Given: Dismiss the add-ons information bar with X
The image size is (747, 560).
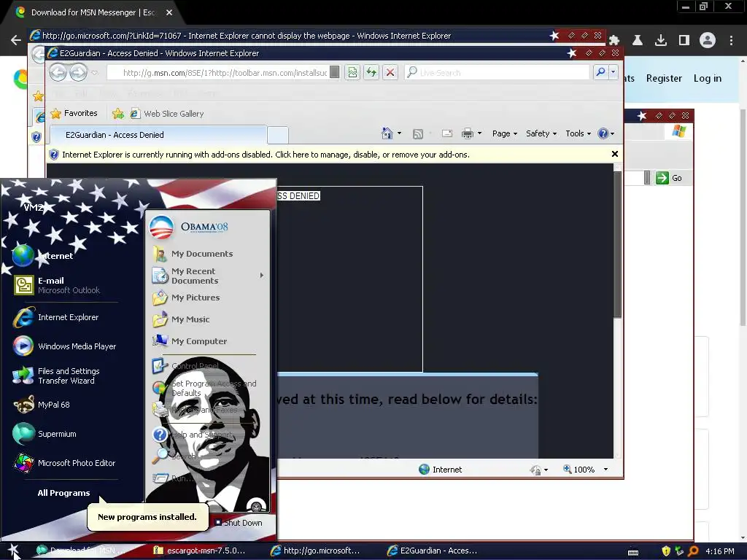Looking at the screenshot, I should click(614, 154).
